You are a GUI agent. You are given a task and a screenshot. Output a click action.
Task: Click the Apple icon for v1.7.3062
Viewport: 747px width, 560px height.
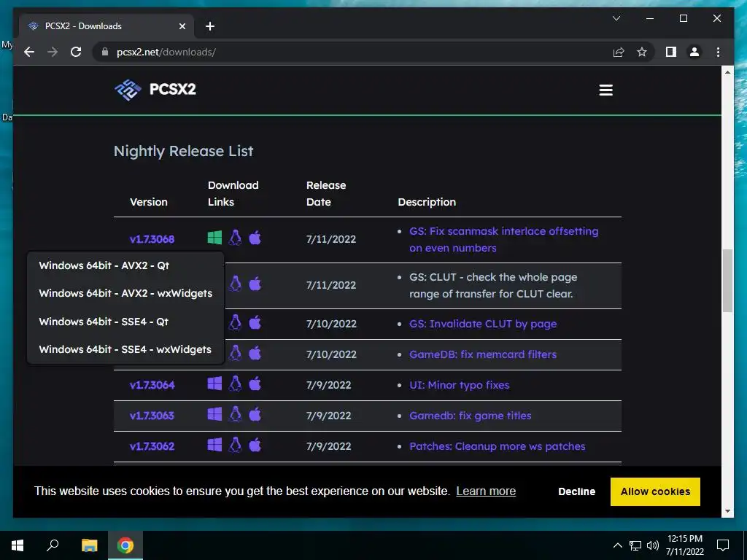click(x=255, y=445)
